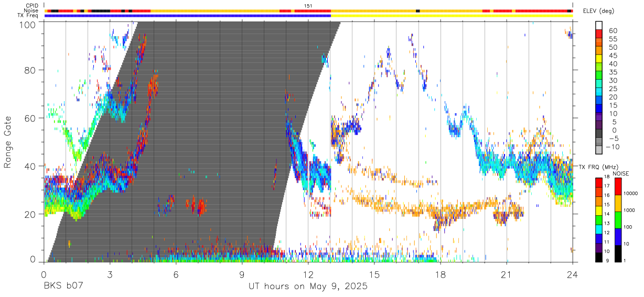Click the 18 hour tick label on x-axis
Screen dimensions: 644x297
point(441,274)
